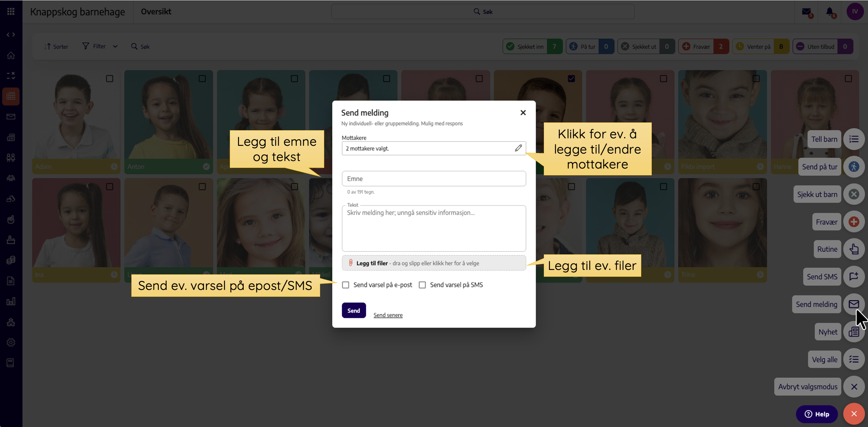This screenshot has width=868, height=427.
Task: Filter by På tur status
Action: 590,46
